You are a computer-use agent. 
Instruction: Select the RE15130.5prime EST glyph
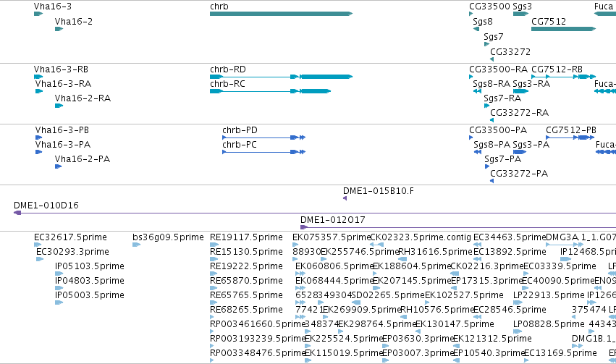tap(214, 259)
